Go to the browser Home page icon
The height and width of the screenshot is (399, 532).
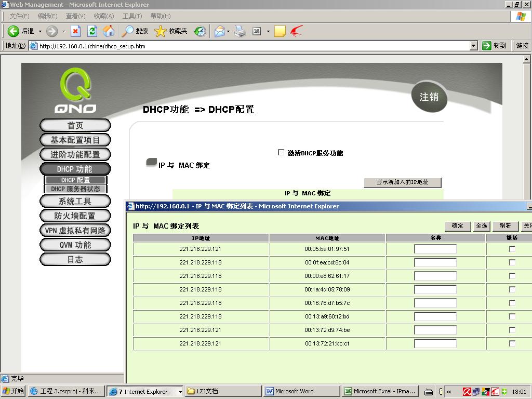tap(109, 31)
